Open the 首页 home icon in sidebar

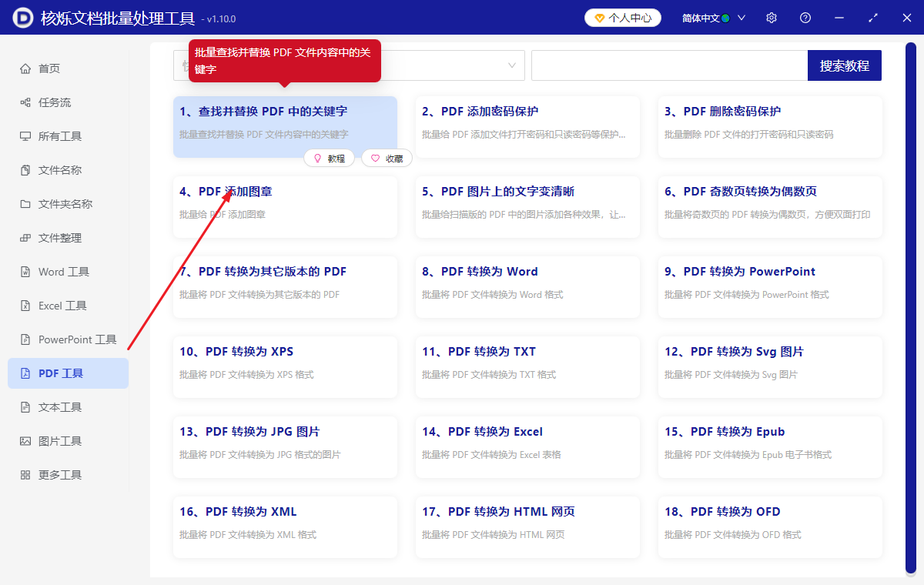pyautogui.click(x=27, y=68)
